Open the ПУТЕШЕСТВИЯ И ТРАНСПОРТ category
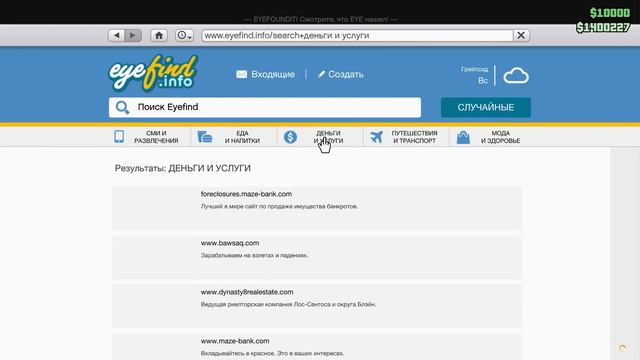Image resolution: width=640 pixels, height=360 pixels. tap(414, 137)
